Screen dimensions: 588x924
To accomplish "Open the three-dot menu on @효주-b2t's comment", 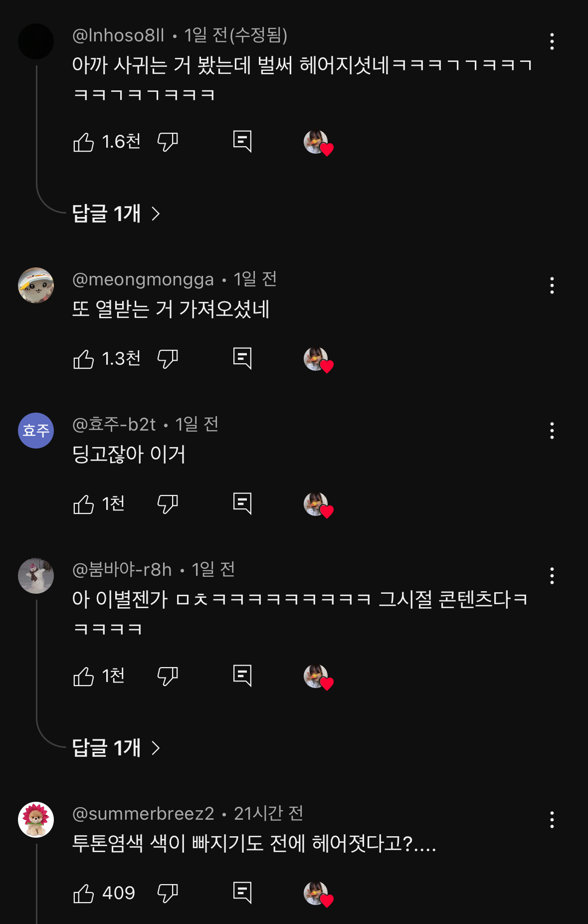I will point(552,431).
